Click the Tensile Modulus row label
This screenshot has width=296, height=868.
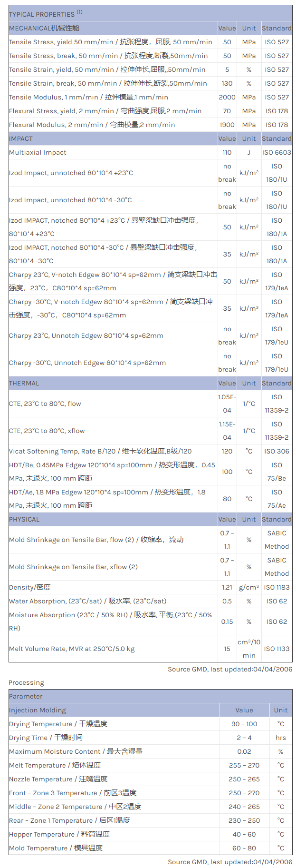tap(88, 97)
